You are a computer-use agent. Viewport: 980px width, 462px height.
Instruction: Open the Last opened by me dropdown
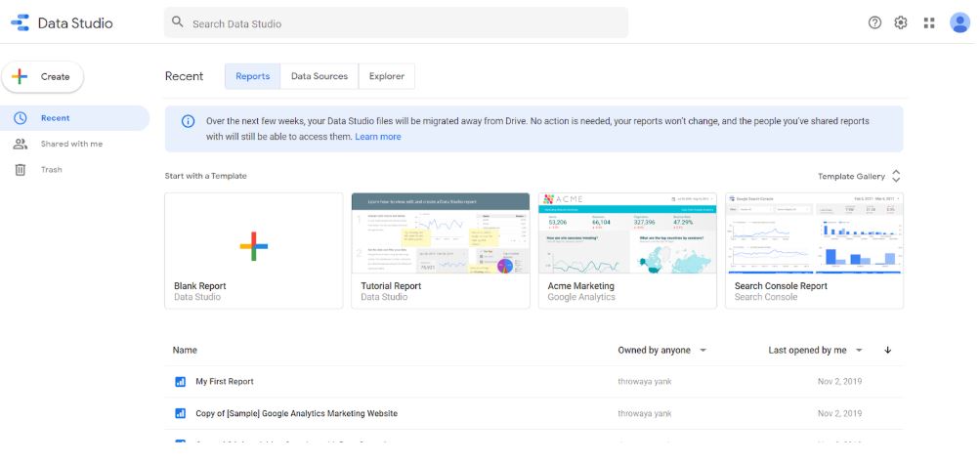click(x=816, y=350)
